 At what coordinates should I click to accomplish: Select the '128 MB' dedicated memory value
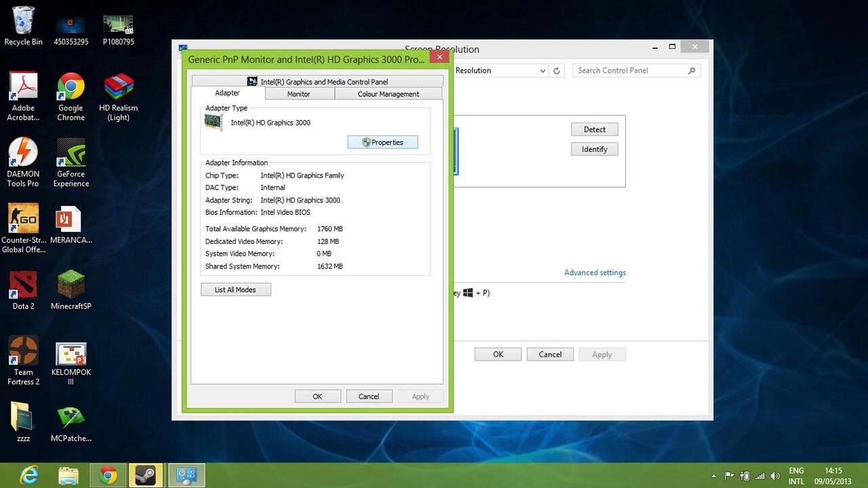(328, 241)
